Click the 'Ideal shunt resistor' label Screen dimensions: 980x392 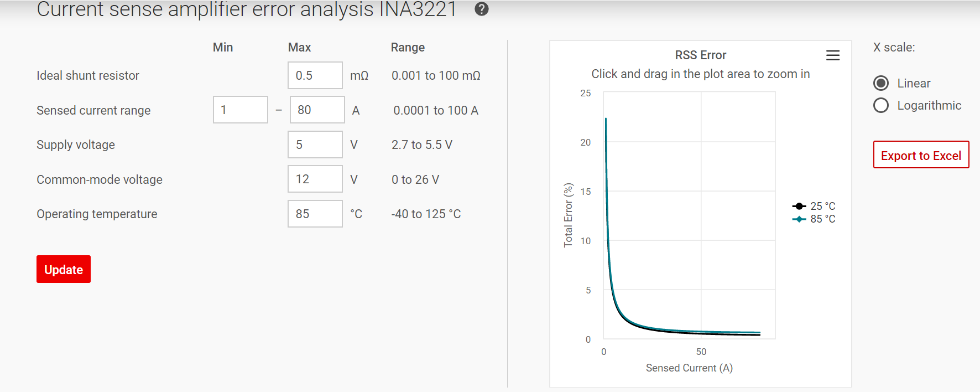click(x=88, y=75)
